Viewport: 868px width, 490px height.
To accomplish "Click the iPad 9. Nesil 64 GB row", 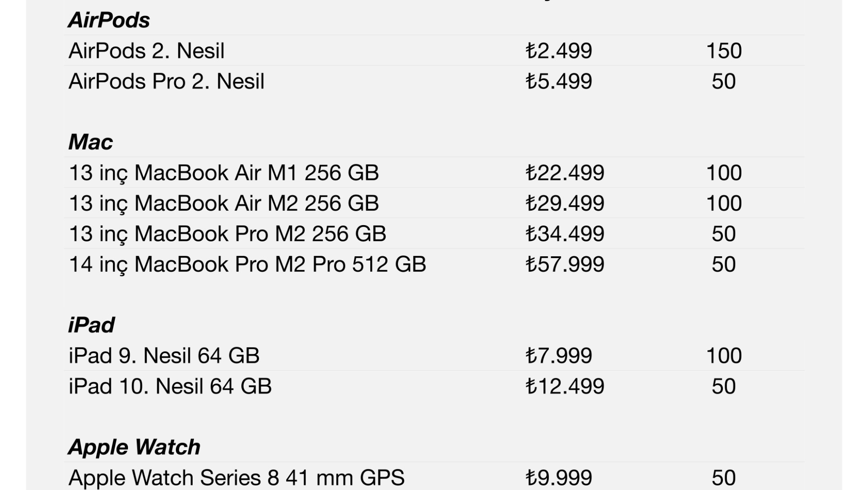I will pyautogui.click(x=434, y=356).
